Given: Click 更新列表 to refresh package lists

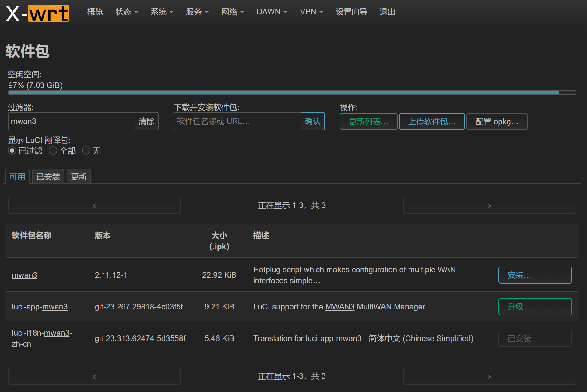Looking at the screenshot, I should point(368,121).
